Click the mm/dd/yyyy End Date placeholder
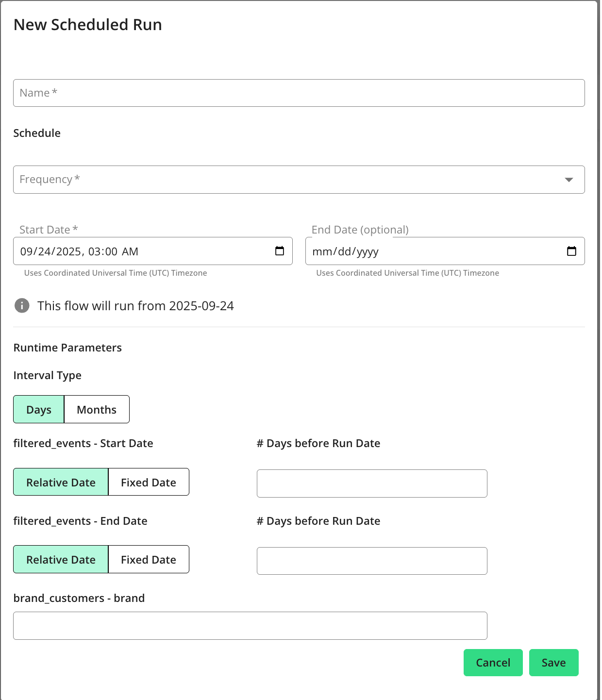The height and width of the screenshot is (700, 602). pyautogui.click(x=345, y=251)
